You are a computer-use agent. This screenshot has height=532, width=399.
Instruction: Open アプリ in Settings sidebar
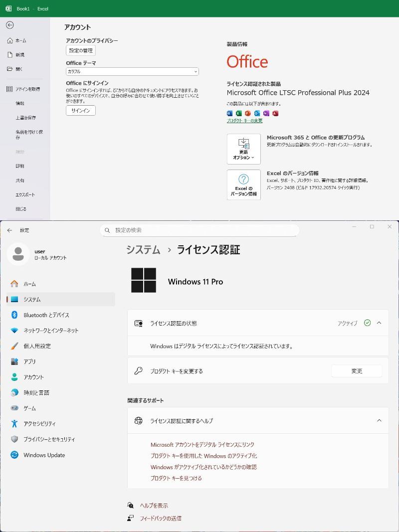(x=61, y=361)
